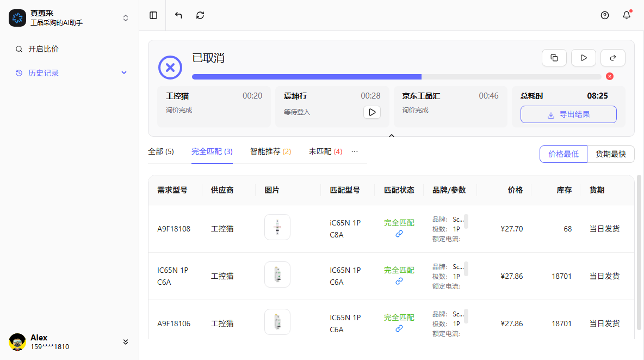Check notifications via the bell icon
This screenshot has height=360, width=644.
(x=626, y=15)
